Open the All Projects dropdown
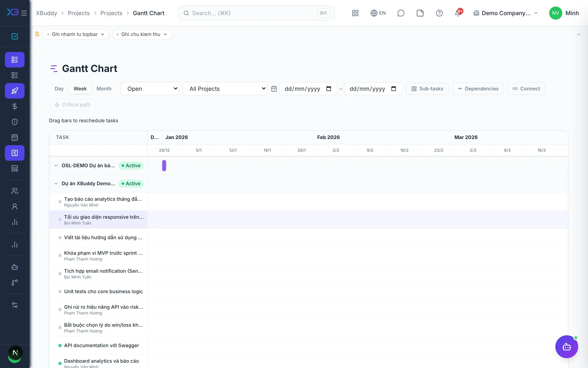This screenshot has width=588, height=368. [225, 89]
